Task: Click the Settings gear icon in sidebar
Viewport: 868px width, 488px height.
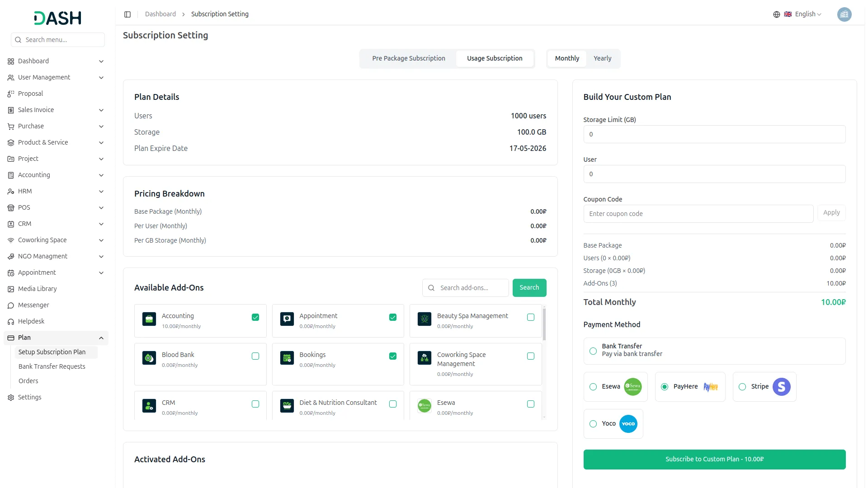Action: tap(11, 398)
